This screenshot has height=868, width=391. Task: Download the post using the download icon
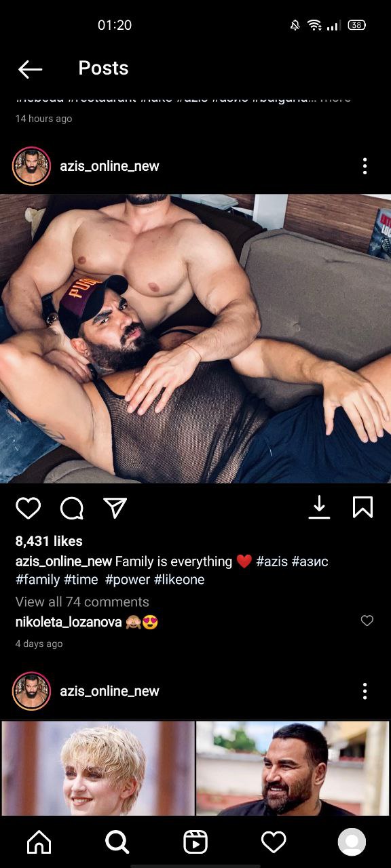coord(319,507)
